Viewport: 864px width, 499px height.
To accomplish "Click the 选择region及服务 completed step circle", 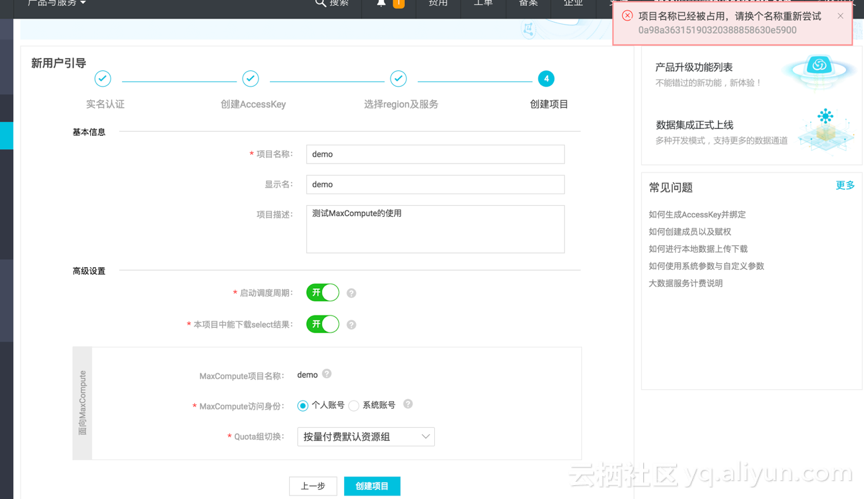I will pos(398,79).
